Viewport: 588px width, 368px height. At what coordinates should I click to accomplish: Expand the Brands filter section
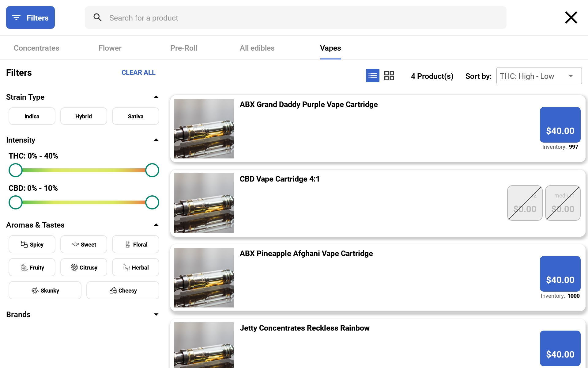tap(156, 314)
